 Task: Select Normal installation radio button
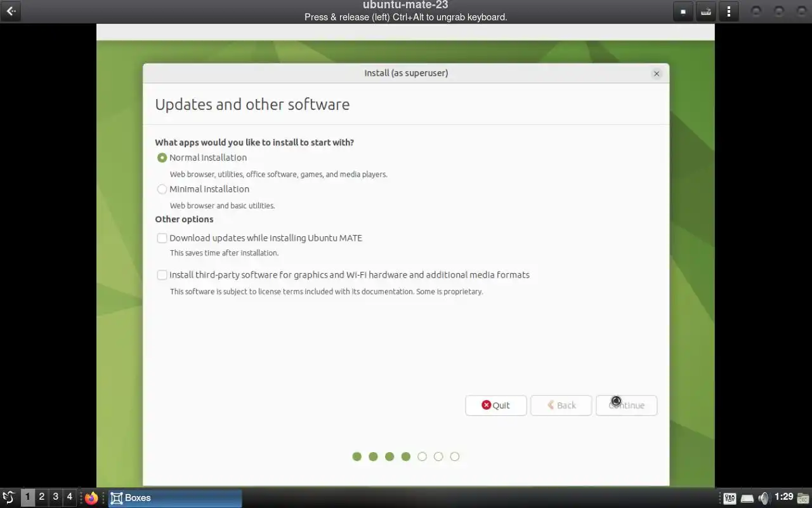(162, 157)
